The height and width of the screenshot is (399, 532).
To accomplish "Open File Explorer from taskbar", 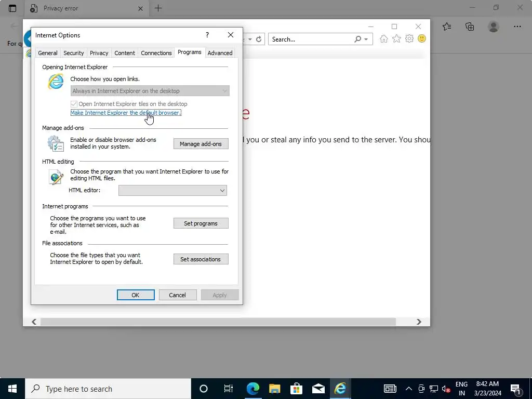I will point(274,389).
